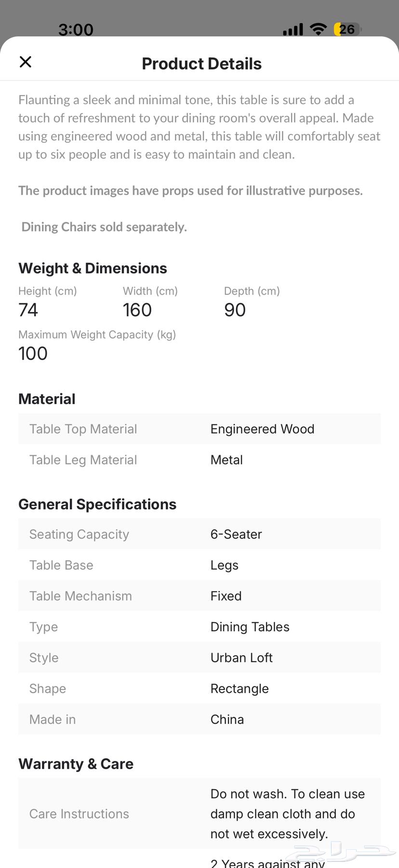Close the Product Details screen
Screen dimensions: 399x868
(x=25, y=62)
